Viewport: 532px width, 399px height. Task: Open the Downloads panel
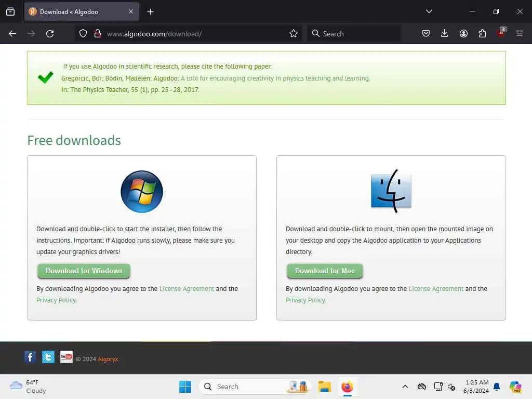445,33
